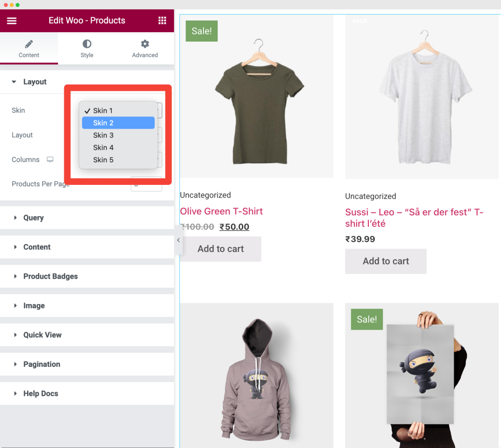The width and height of the screenshot is (501, 448).
Task: Choose Skin 2 from the dropdown list
Action: (118, 123)
